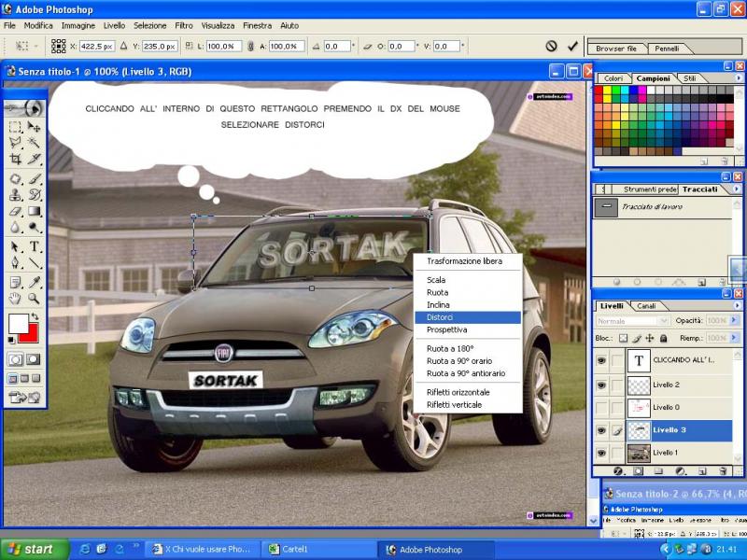Hide the Livello 3 layer
Viewport: 747px width, 560px height.
point(601,430)
